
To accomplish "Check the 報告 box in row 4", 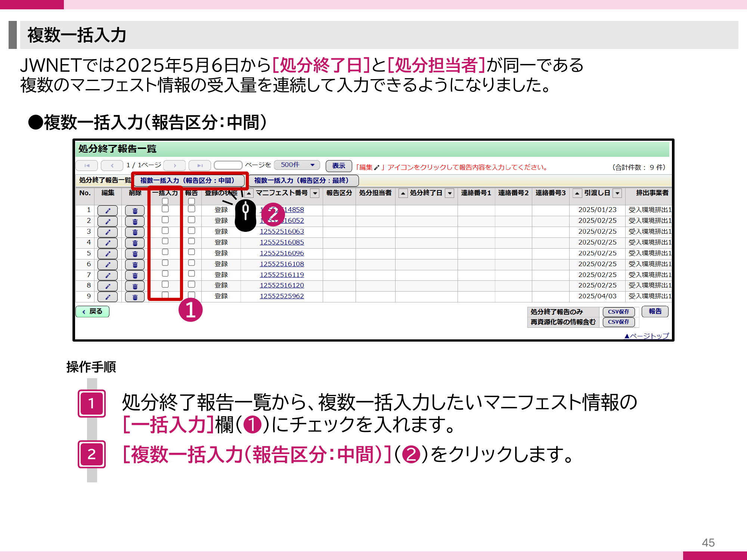I will click(192, 241).
